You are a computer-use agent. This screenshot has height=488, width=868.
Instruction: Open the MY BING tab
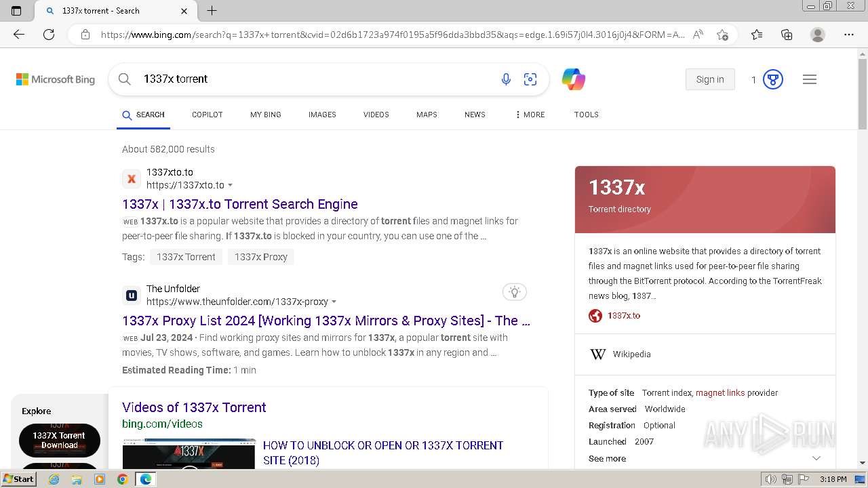[x=266, y=115]
